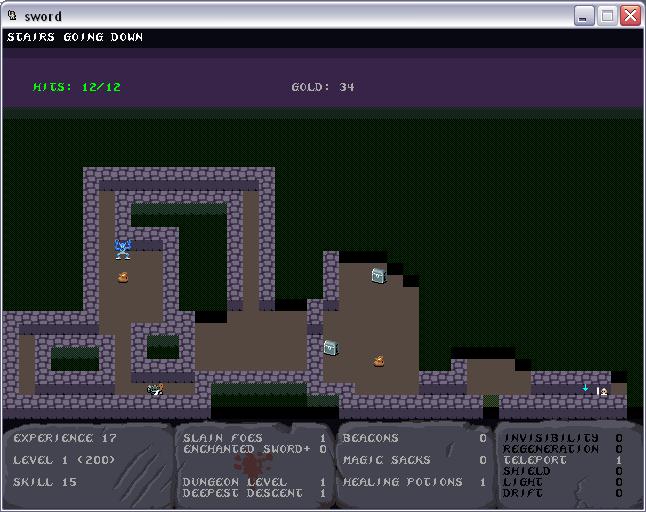Open the treasure chest nearest the room's top
The height and width of the screenshot is (512, 646).
point(379,275)
